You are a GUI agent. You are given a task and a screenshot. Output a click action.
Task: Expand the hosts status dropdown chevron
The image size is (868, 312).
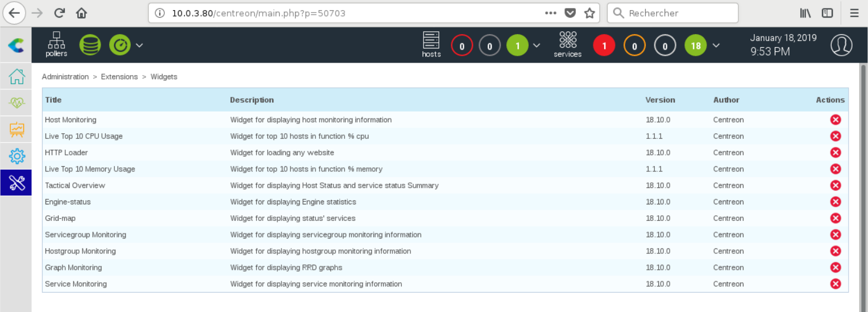(x=536, y=45)
